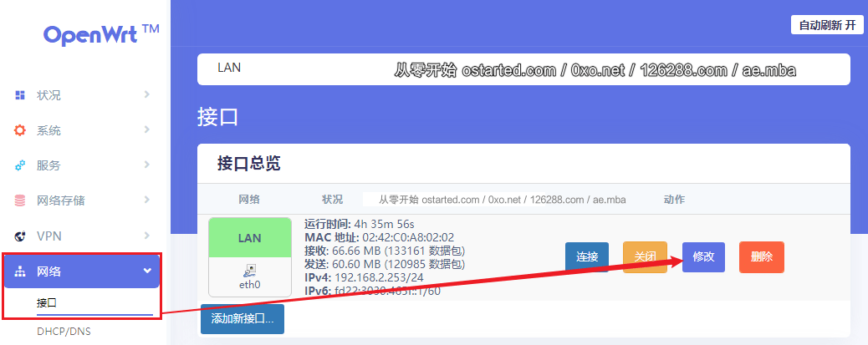Image resolution: width=868 pixels, height=345 pixels.
Task: Open the 网络存储 menu
Action: pyautogui.click(x=82, y=200)
